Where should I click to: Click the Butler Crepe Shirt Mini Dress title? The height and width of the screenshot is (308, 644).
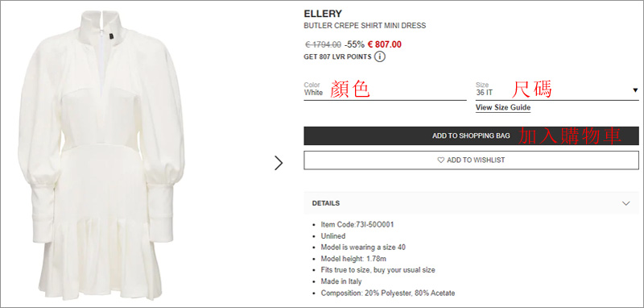[365, 26]
